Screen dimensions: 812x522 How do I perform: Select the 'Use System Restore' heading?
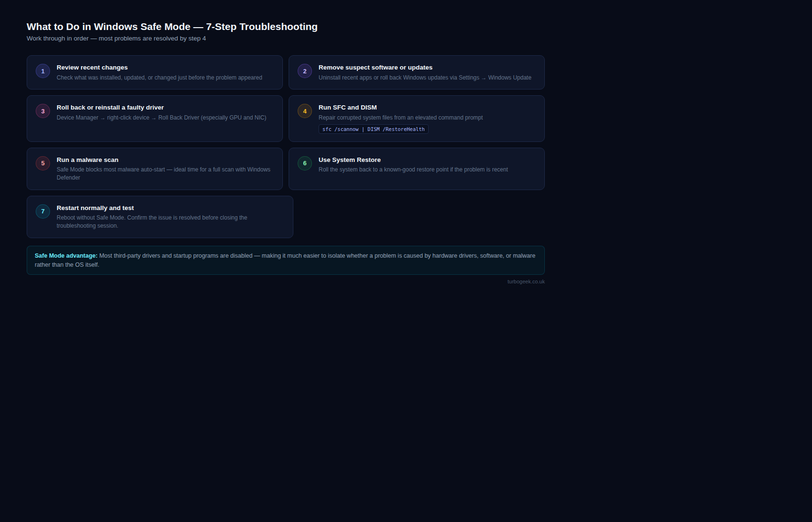[350, 160]
